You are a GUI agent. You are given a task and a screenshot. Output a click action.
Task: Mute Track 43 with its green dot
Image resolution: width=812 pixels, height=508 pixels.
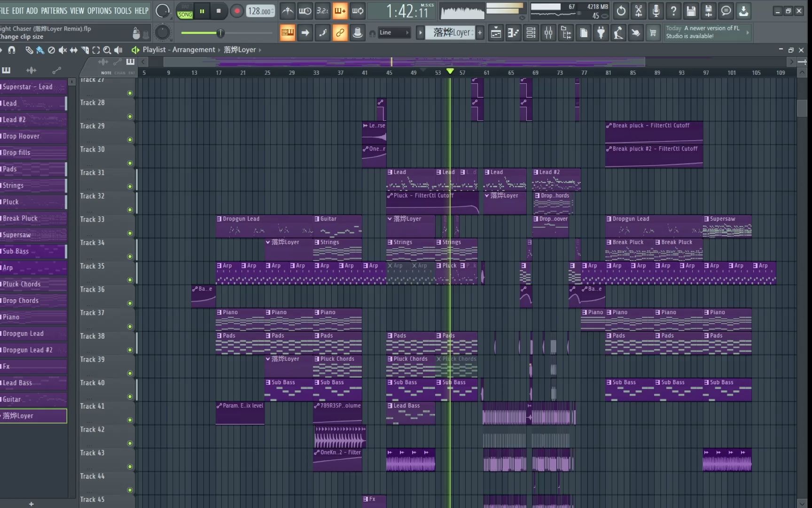pos(130,467)
